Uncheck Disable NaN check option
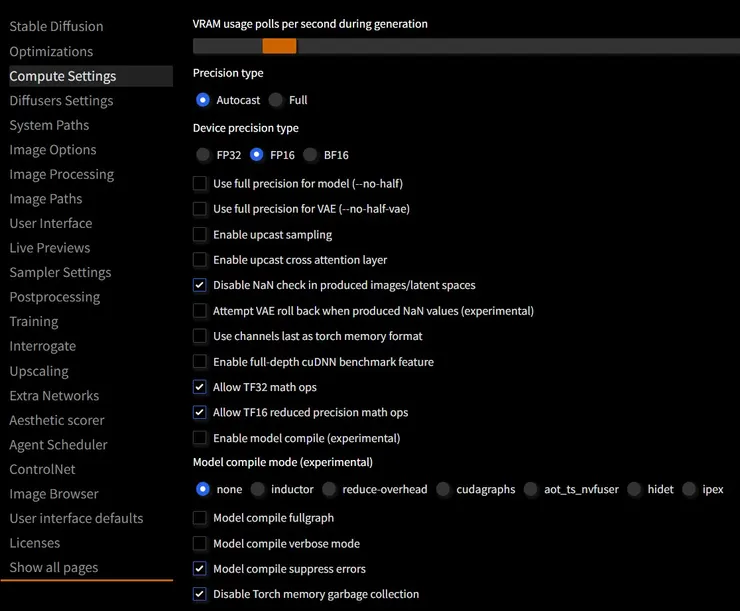 (x=200, y=285)
